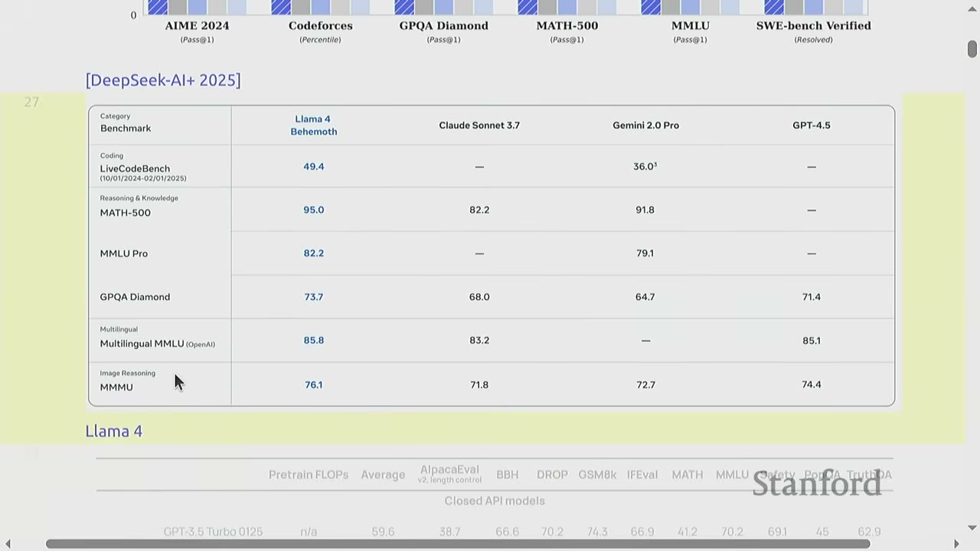The width and height of the screenshot is (980, 551).
Task: Click the MMLU Pro row label
Action: click(x=123, y=253)
